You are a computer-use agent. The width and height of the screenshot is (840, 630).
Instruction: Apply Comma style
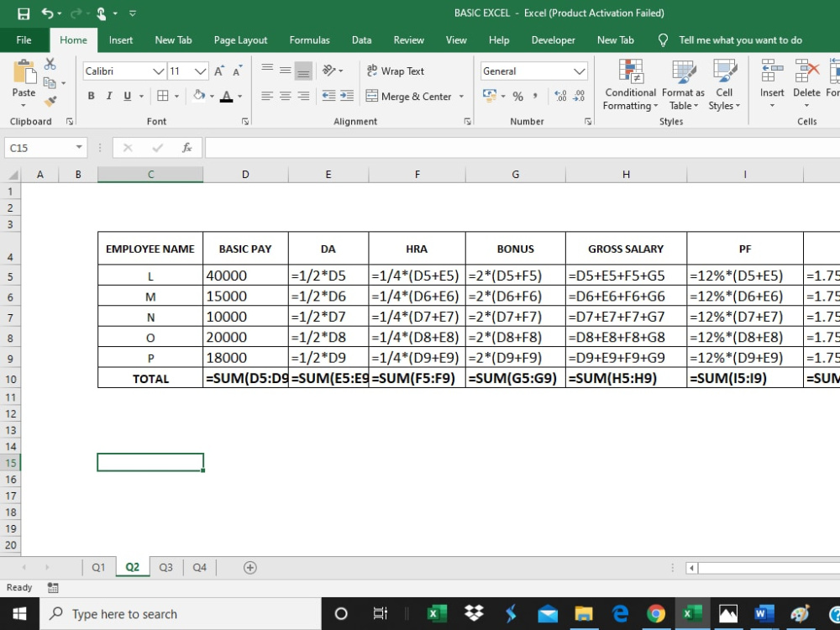tap(535, 97)
